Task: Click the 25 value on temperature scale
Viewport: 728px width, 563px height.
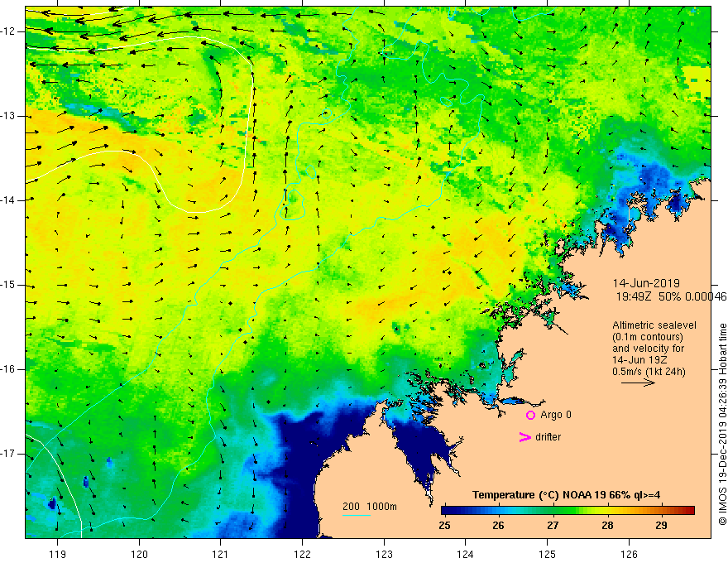Action: point(444,526)
